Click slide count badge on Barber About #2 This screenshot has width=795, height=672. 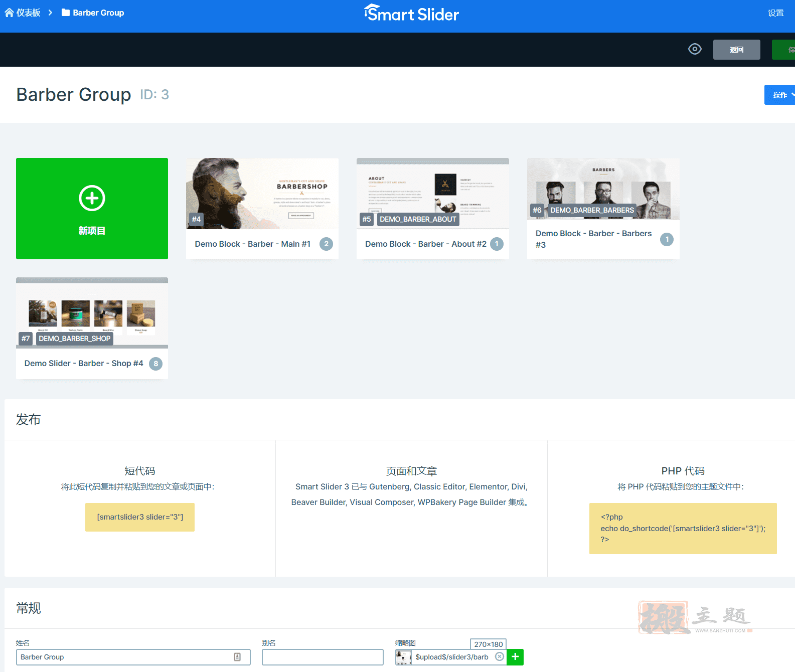tap(497, 244)
